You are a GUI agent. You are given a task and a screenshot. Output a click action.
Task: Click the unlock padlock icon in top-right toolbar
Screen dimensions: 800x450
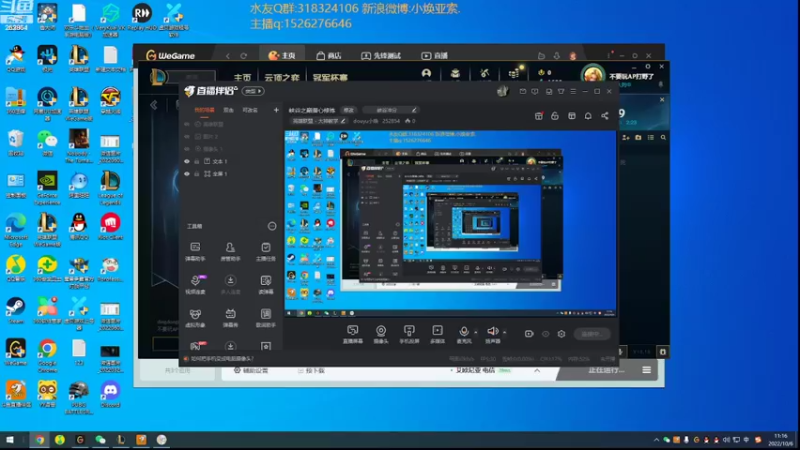point(555,116)
